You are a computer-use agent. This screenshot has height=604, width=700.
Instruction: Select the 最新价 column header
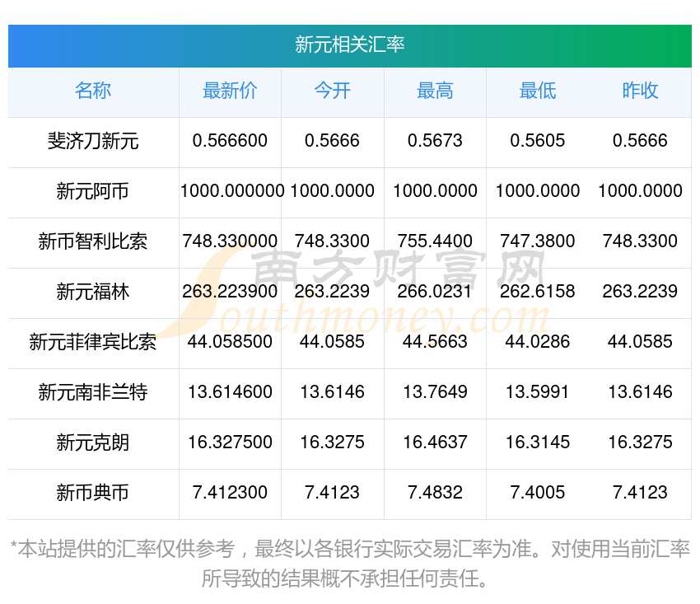[230, 91]
